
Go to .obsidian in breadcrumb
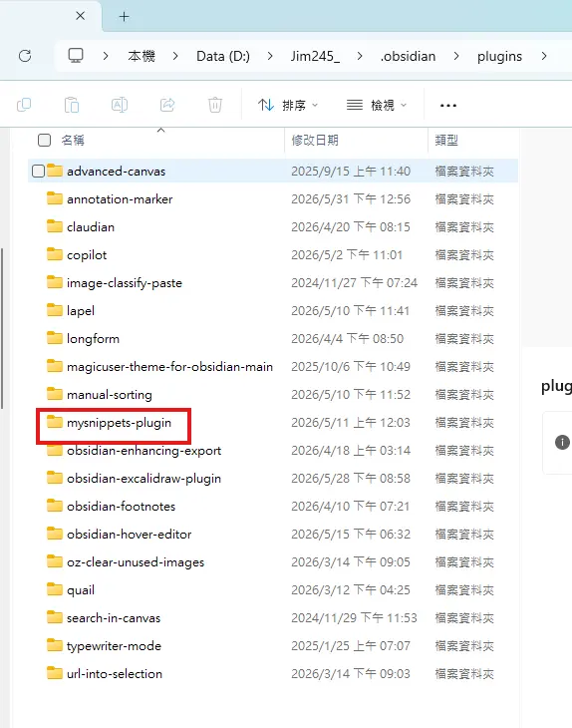(408, 56)
